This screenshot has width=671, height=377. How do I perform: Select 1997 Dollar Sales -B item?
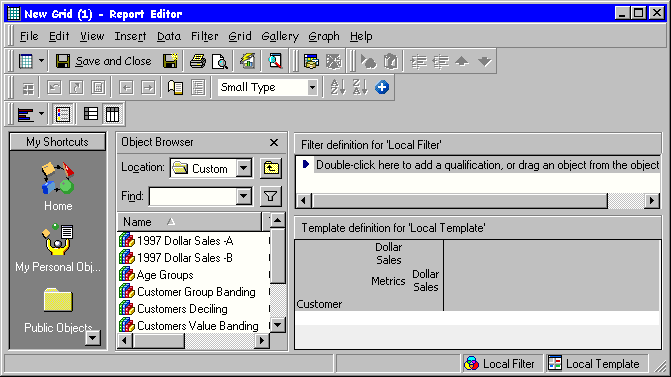(176, 258)
